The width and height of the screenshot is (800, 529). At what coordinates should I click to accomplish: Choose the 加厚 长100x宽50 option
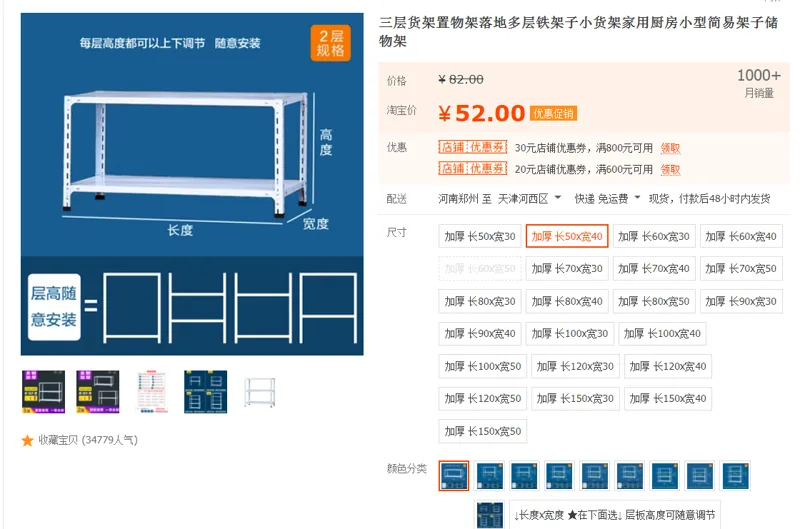[483, 366]
